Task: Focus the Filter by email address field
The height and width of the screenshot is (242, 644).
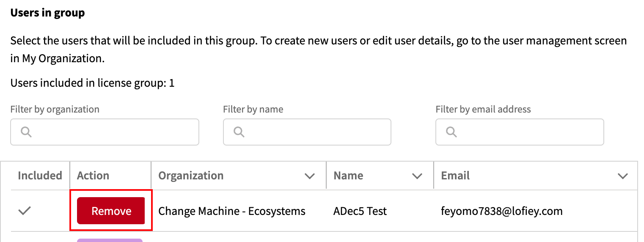Action: click(528, 132)
